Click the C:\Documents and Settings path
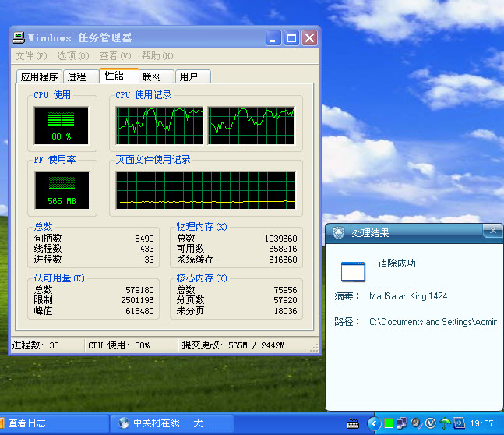 (432, 322)
